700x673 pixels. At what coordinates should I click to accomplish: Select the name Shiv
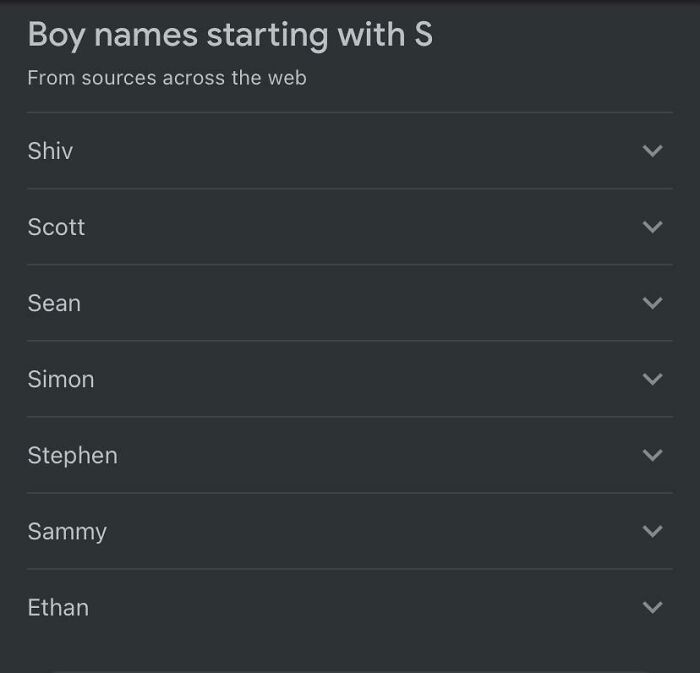click(x=50, y=151)
